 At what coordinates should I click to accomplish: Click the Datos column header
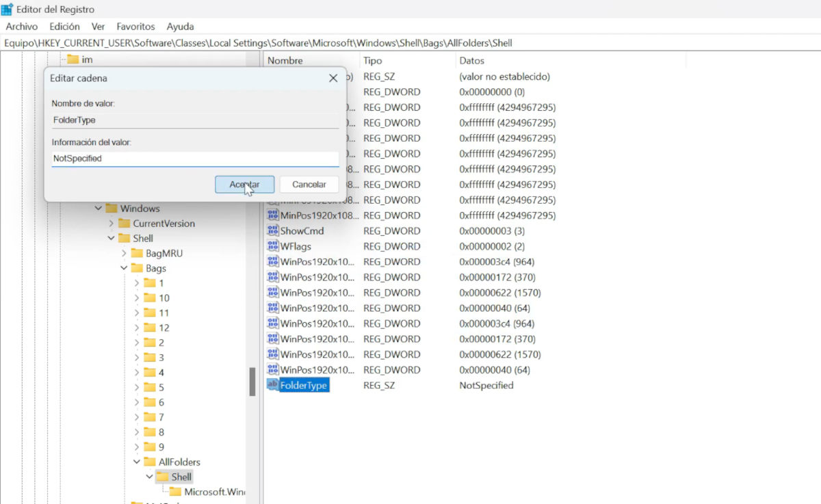[472, 61]
